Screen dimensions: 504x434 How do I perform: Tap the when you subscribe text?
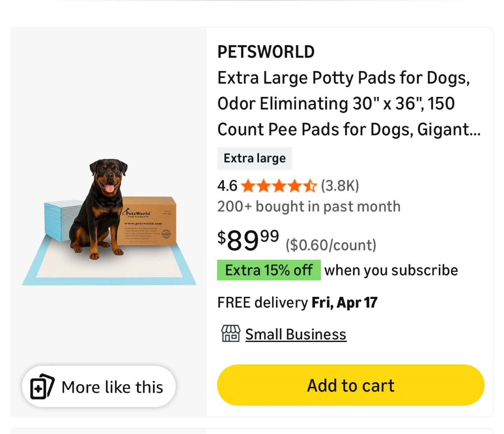[x=391, y=270]
